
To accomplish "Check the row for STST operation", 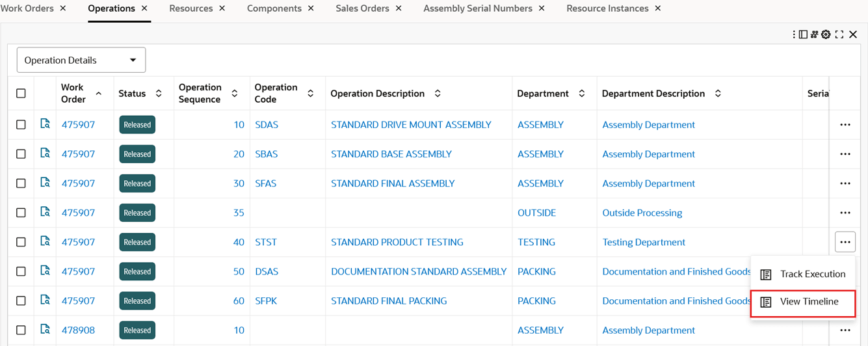I will click(x=21, y=242).
